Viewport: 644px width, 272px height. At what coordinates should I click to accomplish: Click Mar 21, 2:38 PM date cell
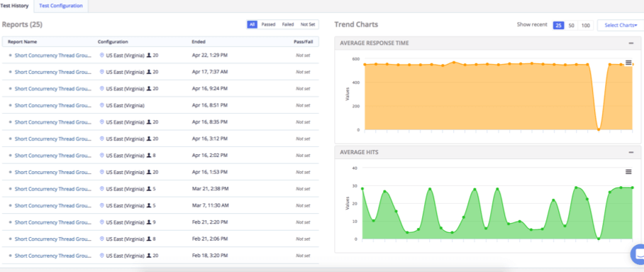210,189
